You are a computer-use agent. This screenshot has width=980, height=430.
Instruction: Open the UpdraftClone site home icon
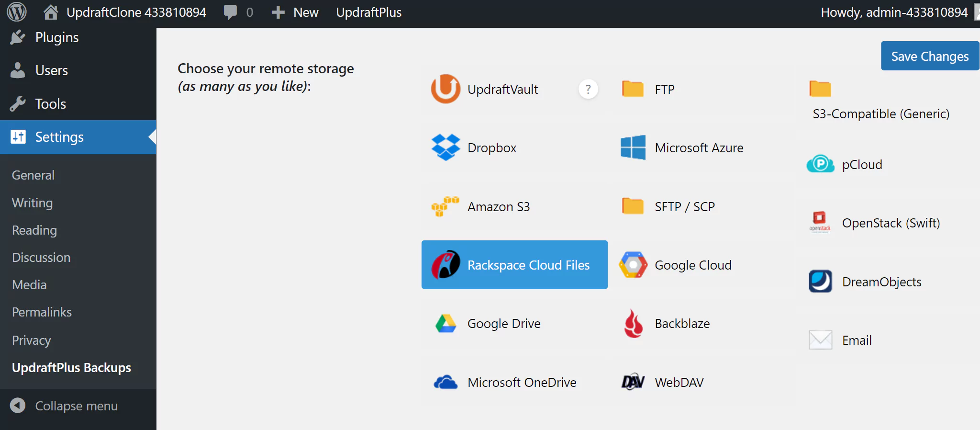click(x=50, y=12)
